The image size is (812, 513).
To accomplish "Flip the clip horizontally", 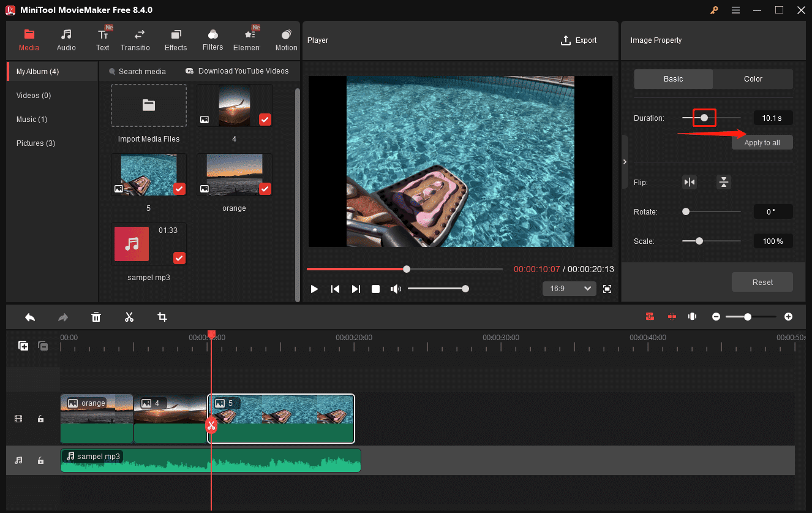I will [690, 182].
